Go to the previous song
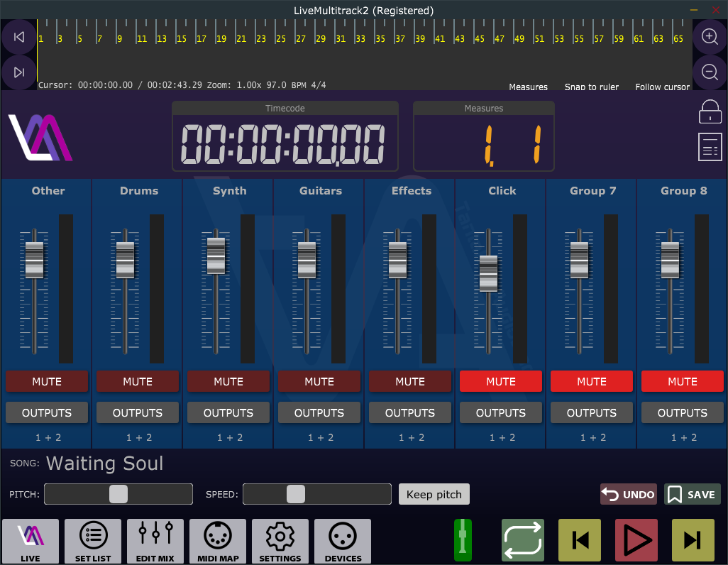This screenshot has height=565, width=728. tap(580, 540)
